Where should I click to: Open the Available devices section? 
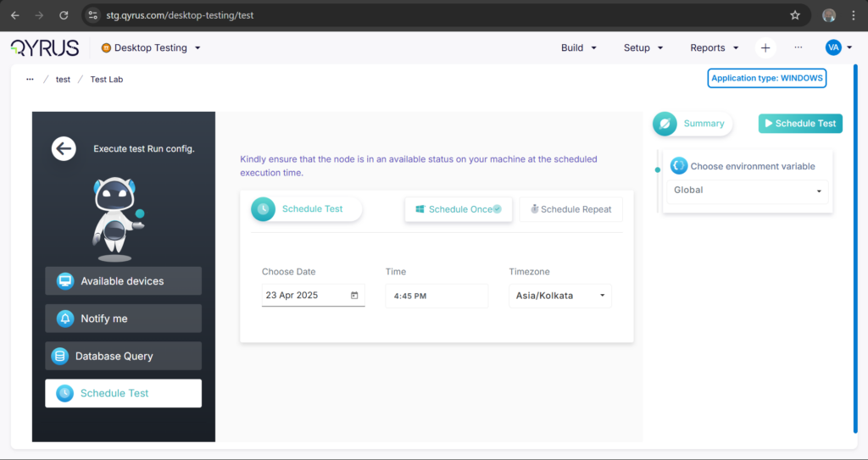[x=123, y=281]
